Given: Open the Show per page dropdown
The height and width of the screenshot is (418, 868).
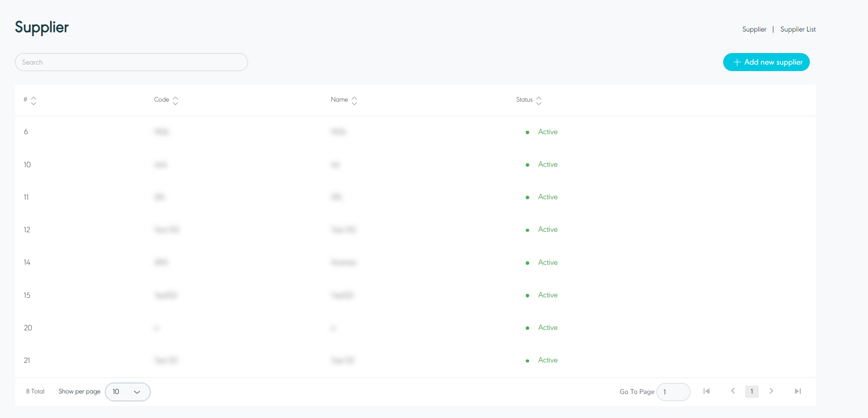Looking at the screenshot, I should point(128,392).
